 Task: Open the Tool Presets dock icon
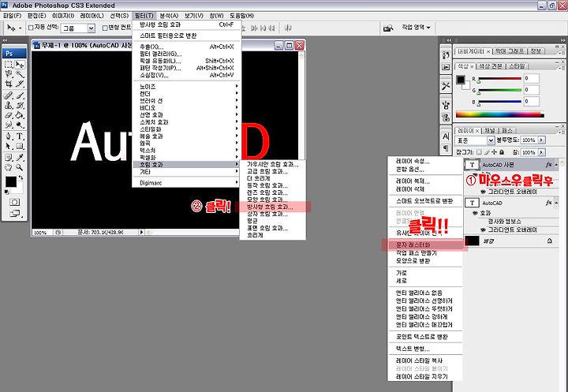tap(446, 86)
